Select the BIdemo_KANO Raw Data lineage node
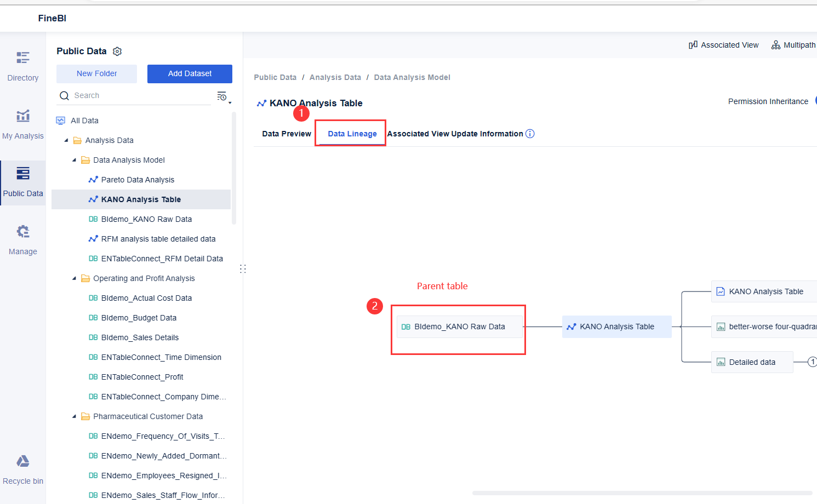 pos(459,327)
